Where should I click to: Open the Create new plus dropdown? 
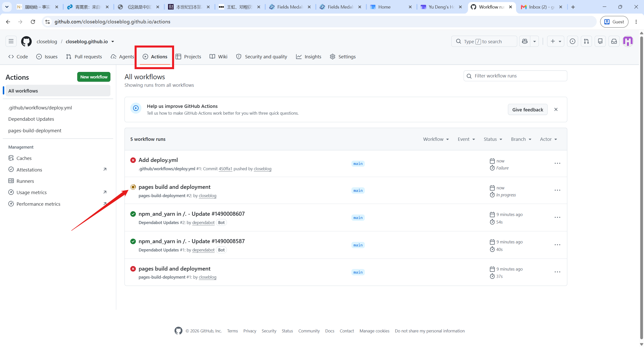tap(556, 41)
